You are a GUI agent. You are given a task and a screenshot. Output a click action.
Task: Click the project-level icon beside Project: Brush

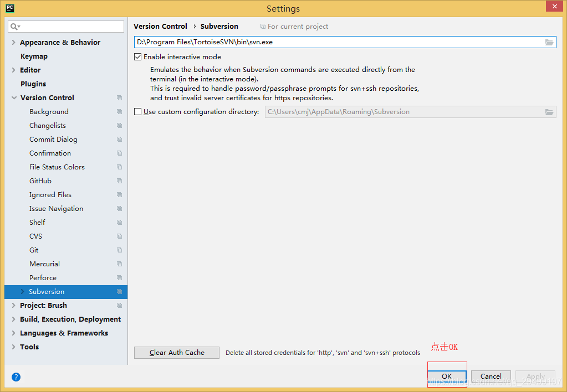(x=119, y=305)
